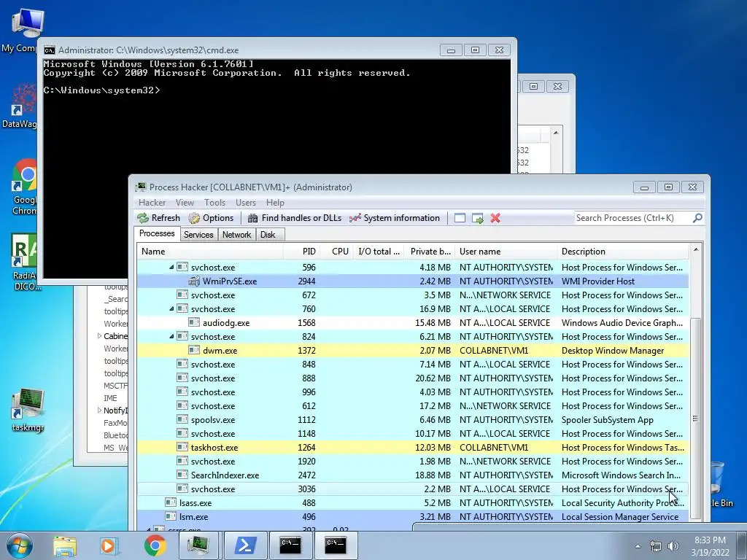Click the Refresh toolbar button in Process Hacker

coord(158,218)
